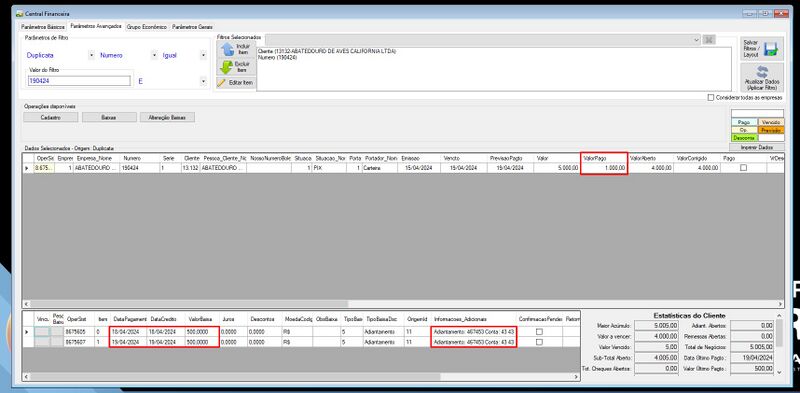
Task: Refresh with Atualizar Dados (Aplicar Filtro)
Action: point(762,78)
